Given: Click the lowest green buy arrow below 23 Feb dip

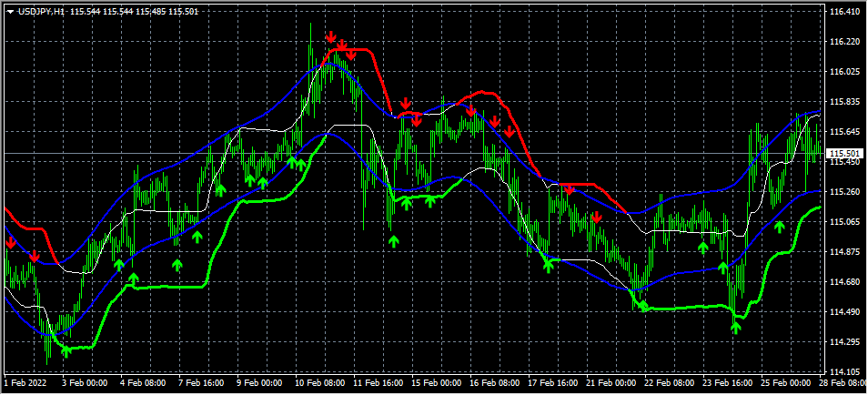Looking at the screenshot, I should [736, 328].
